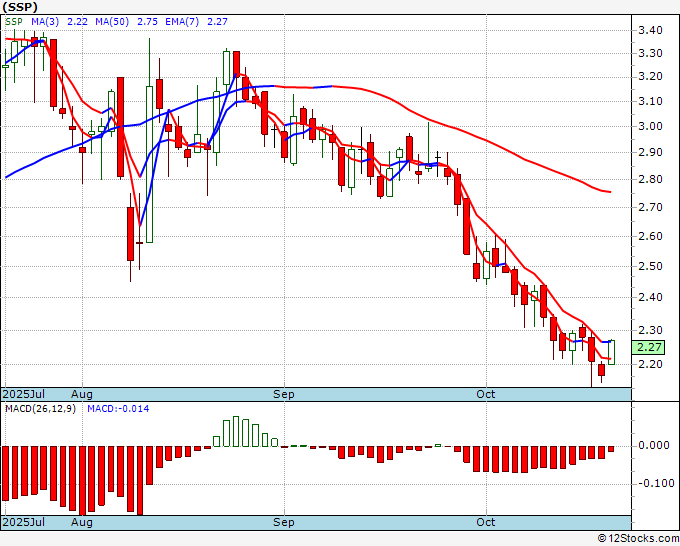Click the 3.00 price axis label
The width and height of the screenshot is (680, 546).
650,126
